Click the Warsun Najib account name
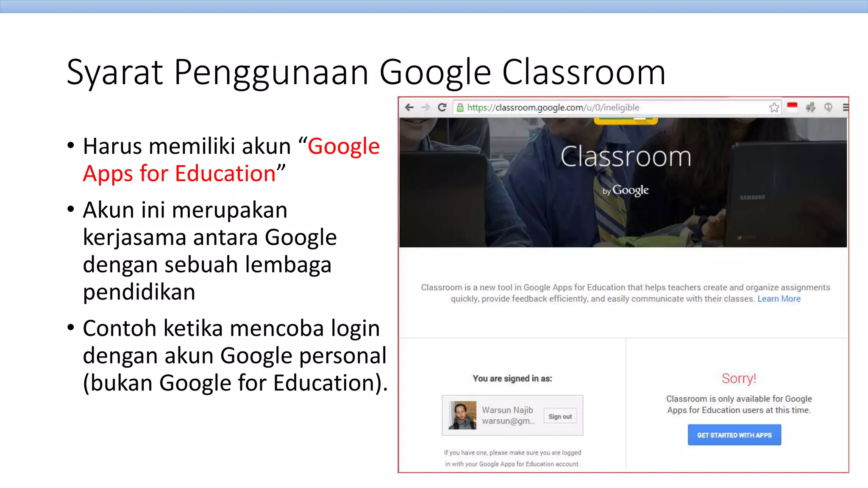 [x=507, y=410]
